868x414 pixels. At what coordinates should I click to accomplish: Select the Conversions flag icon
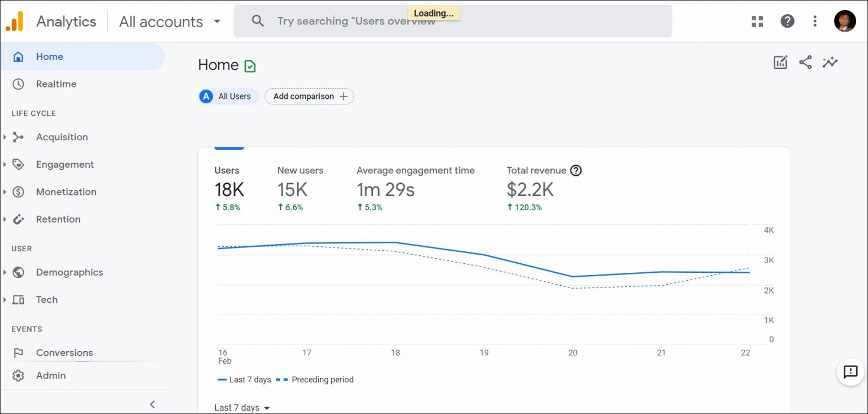(18, 352)
